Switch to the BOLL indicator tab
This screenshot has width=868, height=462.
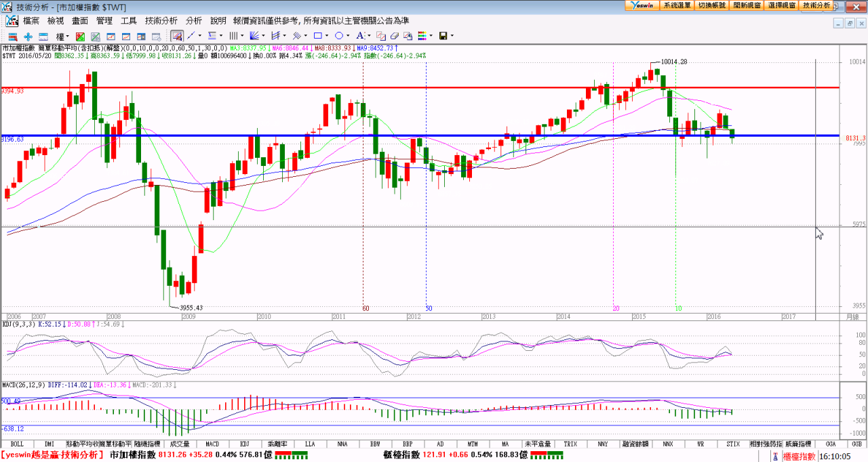pyautogui.click(x=17, y=444)
